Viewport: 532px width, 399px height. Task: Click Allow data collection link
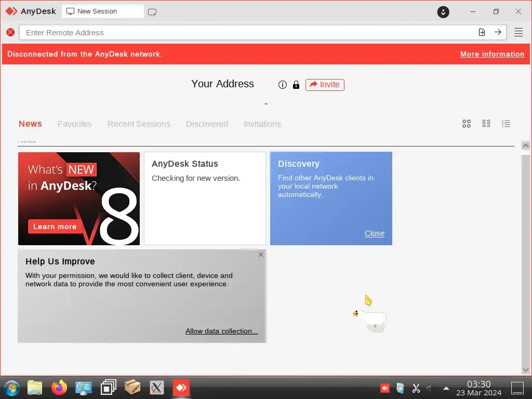pos(221,331)
